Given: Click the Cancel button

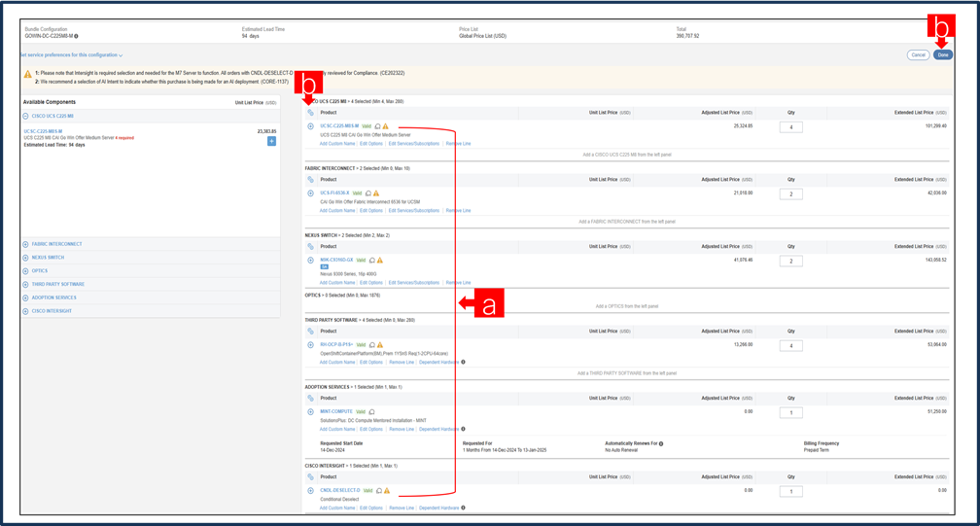Looking at the screenshot, I should 918,55.
